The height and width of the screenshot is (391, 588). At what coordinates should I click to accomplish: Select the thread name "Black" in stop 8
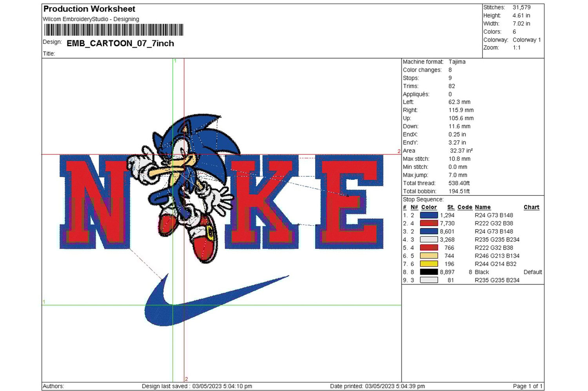482,272
